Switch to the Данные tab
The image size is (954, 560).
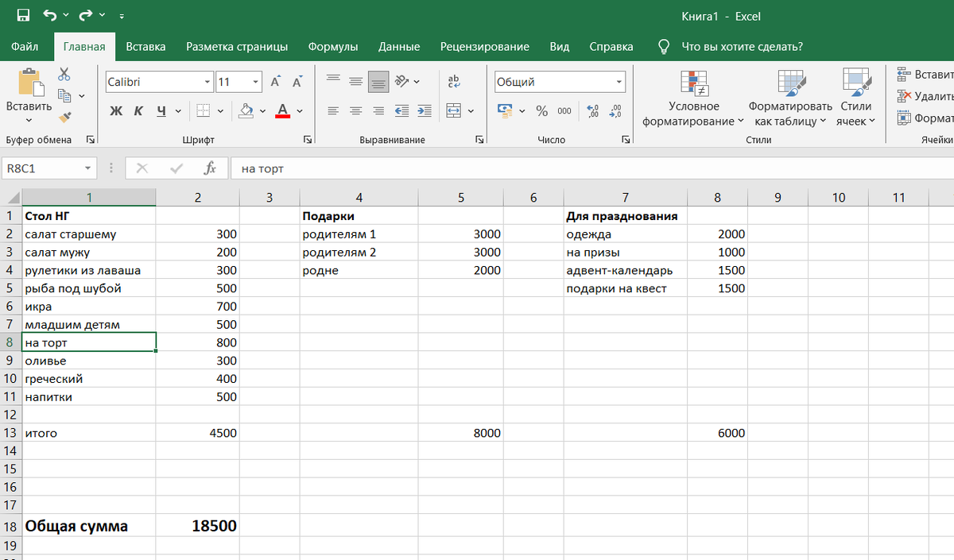pyautogui.click(x=399, y=46)
